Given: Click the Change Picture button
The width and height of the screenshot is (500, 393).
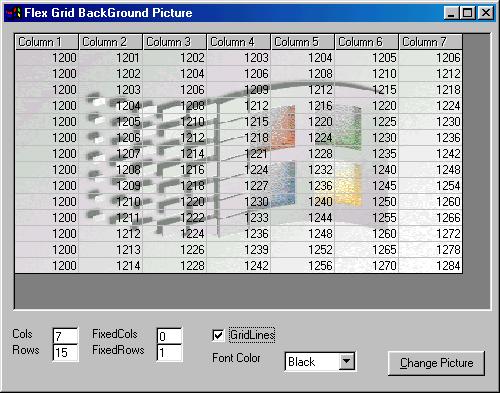Looking at the screenshot, I should [x=436, y=363].
